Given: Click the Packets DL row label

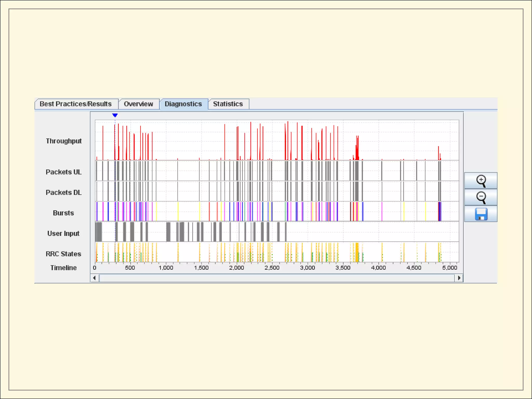Looking at the screenshot, I should click(x=63, y=192).
